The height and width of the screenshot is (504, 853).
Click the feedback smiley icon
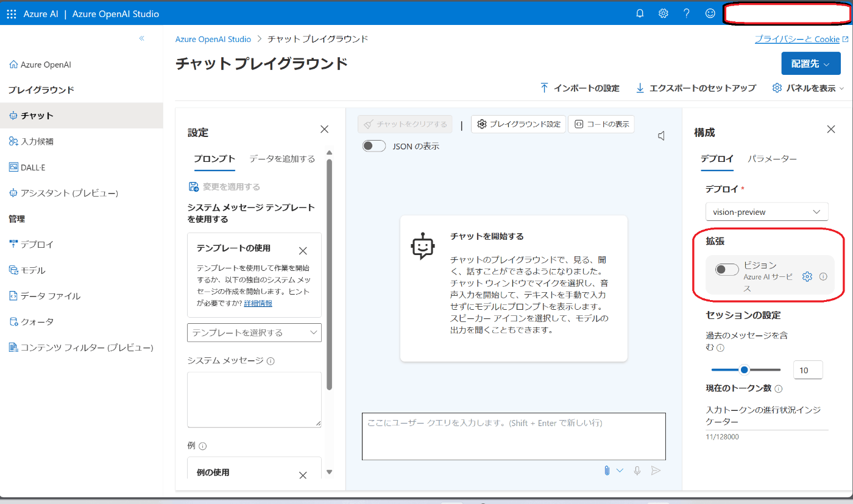pos(710,13)
